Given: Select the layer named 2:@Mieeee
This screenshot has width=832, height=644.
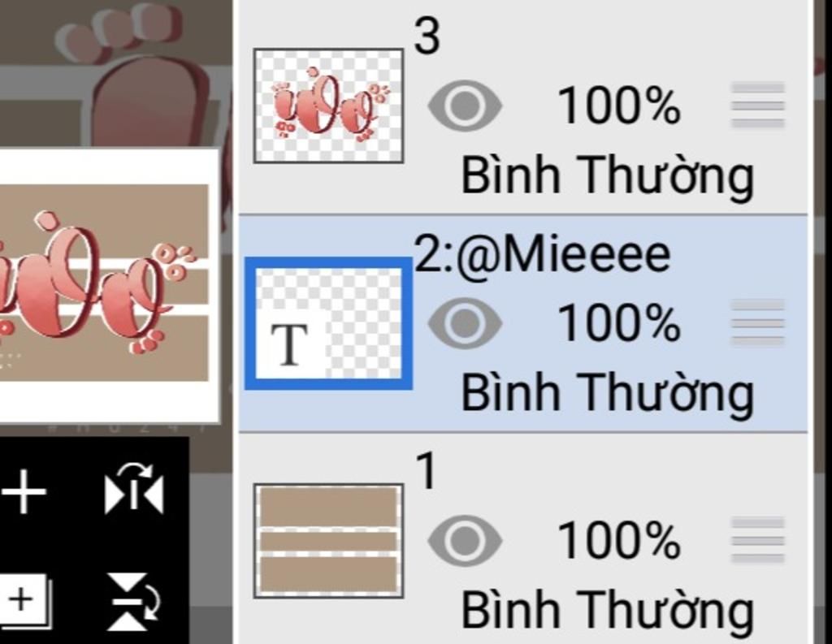Looking at the screenshot, I should point(543,255).
